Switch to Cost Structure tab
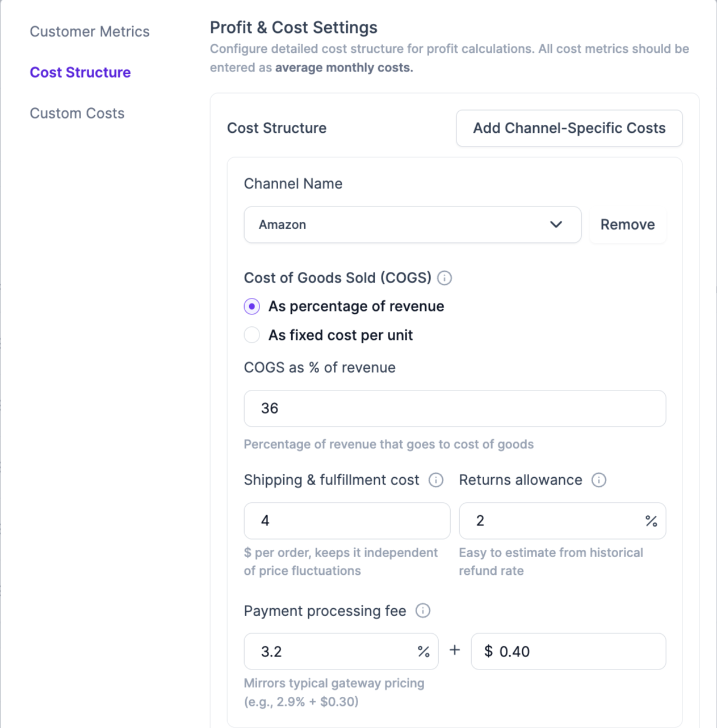Viewport: 717px width, 728px height. pos(80,73)
